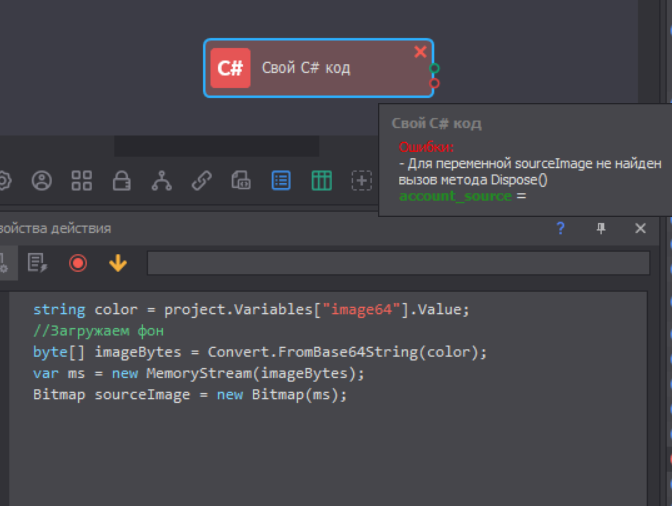
Task: Open help via blue question mark
Action: [x=560, y=228]
